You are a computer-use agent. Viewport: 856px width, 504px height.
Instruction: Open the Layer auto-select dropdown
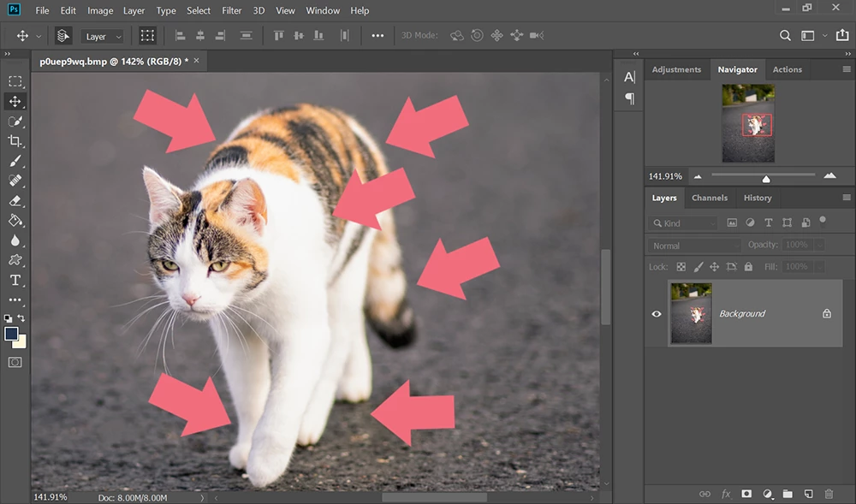coord(103,37)
